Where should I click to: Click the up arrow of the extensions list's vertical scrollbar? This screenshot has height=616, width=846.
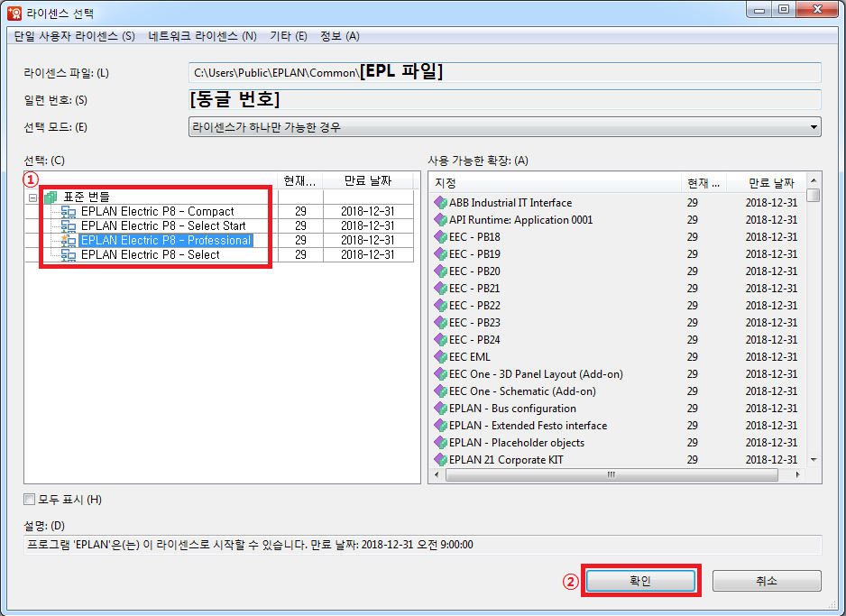(x=814, y=180)
